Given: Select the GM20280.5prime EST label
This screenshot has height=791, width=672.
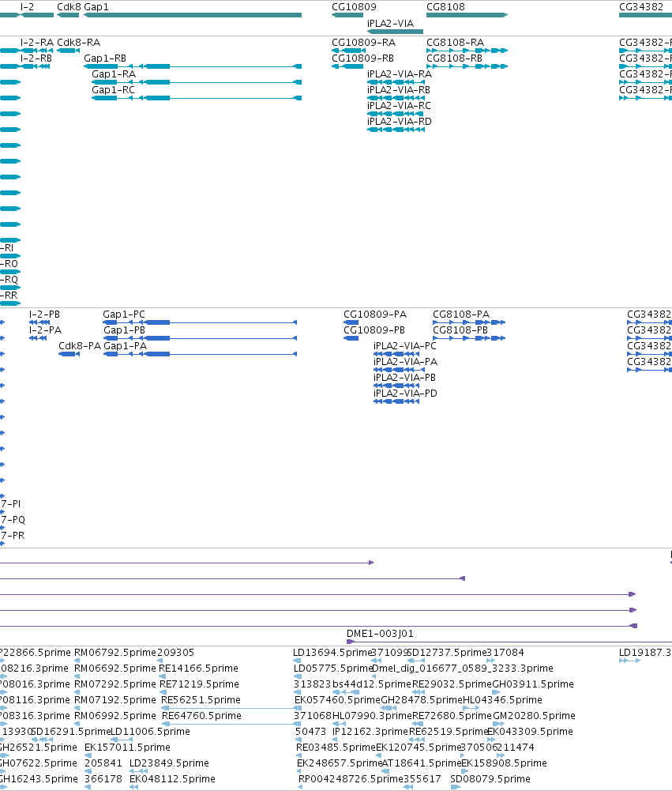Looking at the screenshot, I should pos(534,716).
